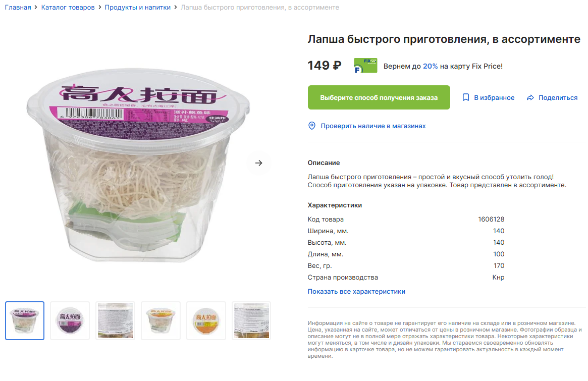
Task: Open the third thumbnail showing package label
Action: coord(116,320)
